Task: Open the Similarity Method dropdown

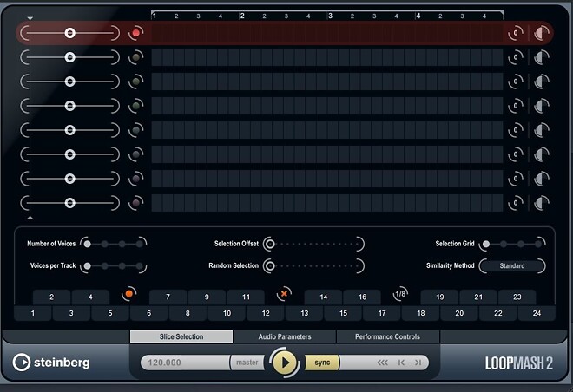Action: [512, 265]
